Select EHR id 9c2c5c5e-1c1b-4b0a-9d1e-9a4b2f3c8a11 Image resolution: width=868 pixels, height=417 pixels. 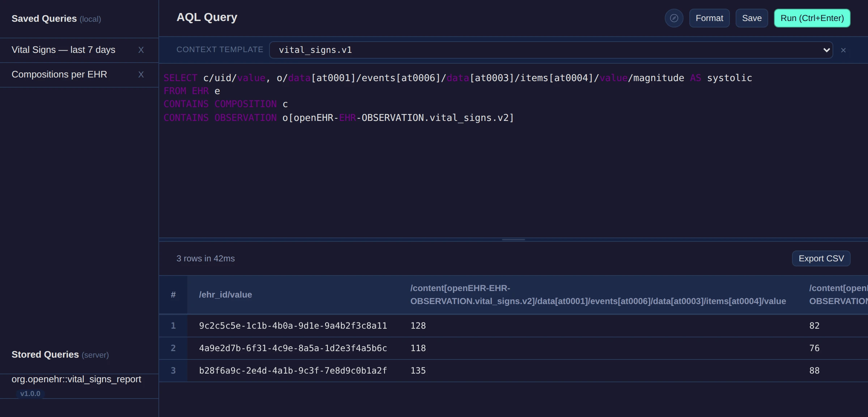pyautogui.click(x=293, y=326)
